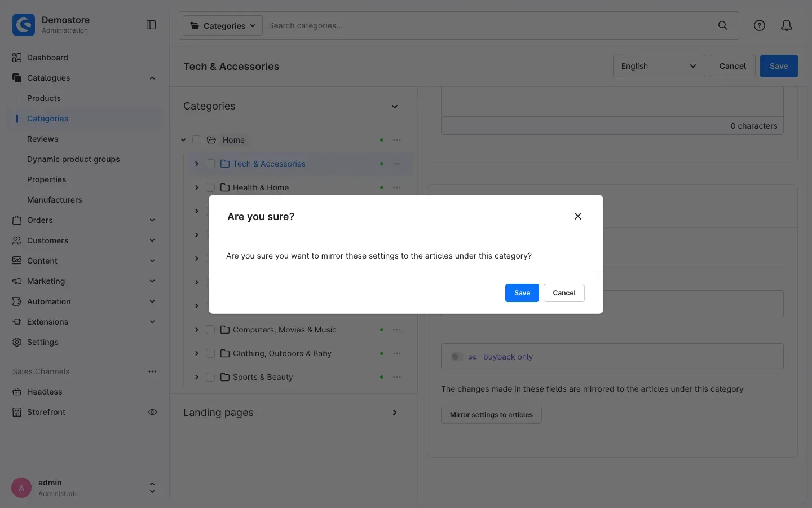Screen dimensions: 812x508
Task: Collapse the sidebar with the panel icon
Action: pyautogui.click(x=151, y=25)
